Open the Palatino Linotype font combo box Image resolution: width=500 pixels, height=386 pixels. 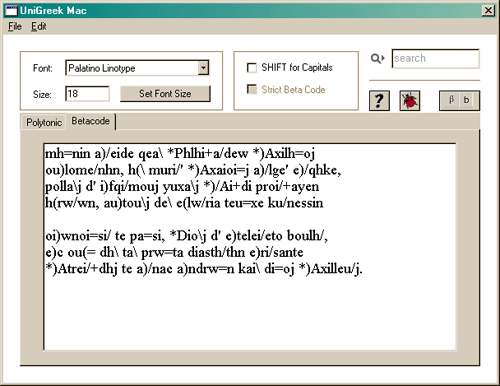(x=137, y=68)
